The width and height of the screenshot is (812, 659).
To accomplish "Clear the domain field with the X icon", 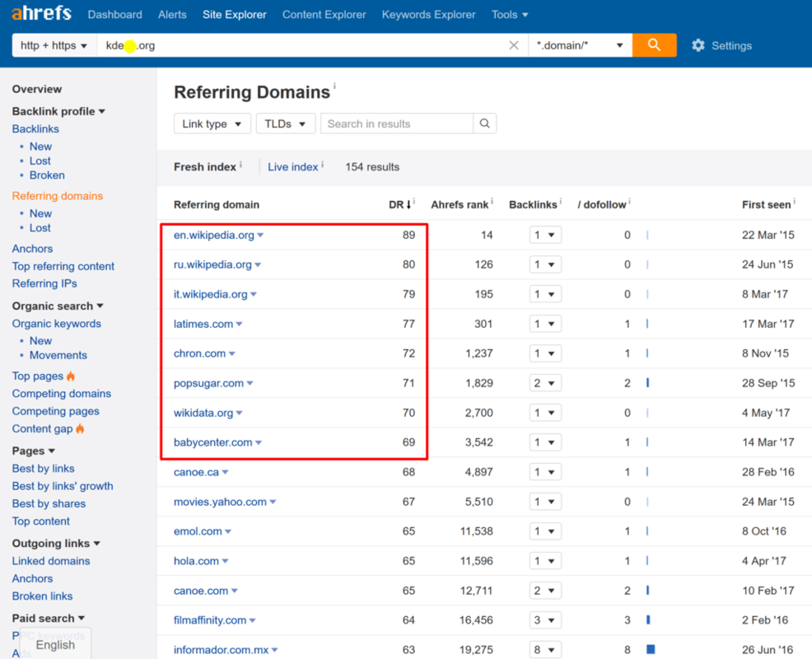I will click(514, 45).
